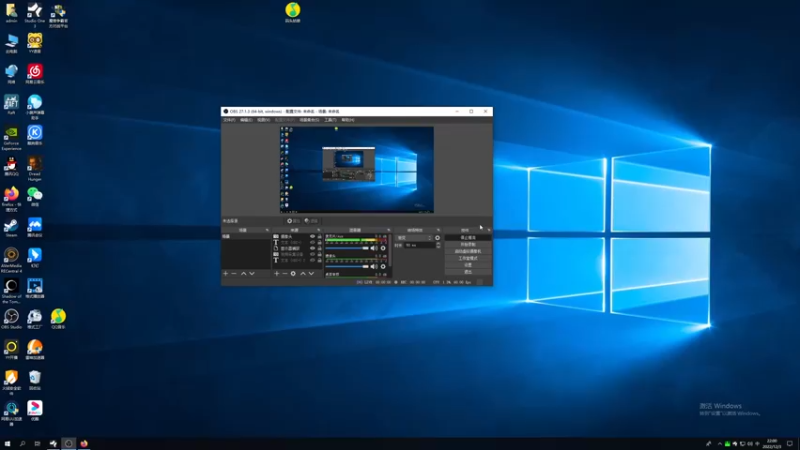The height and width of the screenshot is (450, 800).
Task: Open Steam desktop shortcut
Action: click(11, 228)
